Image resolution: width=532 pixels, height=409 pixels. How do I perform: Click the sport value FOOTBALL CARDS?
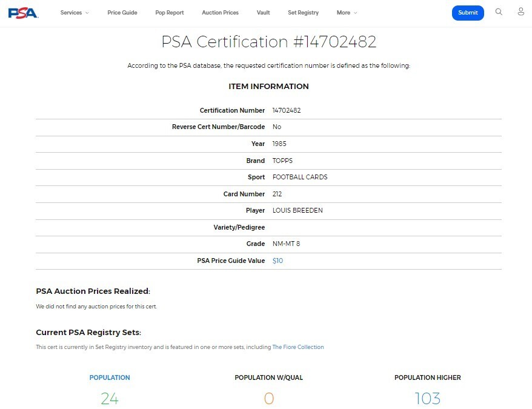(x=300, y=177)
